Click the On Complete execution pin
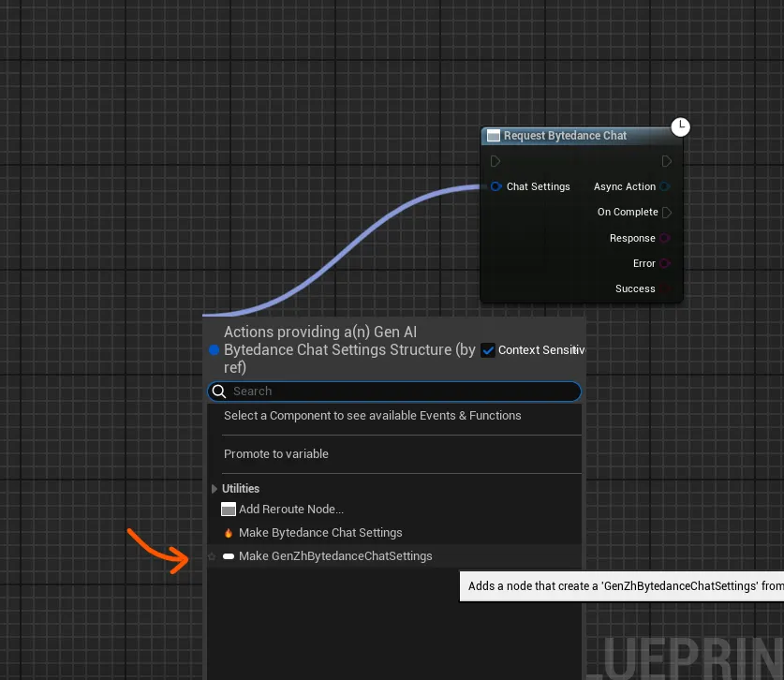Screen dimensions: 784x680 point(667,212)
